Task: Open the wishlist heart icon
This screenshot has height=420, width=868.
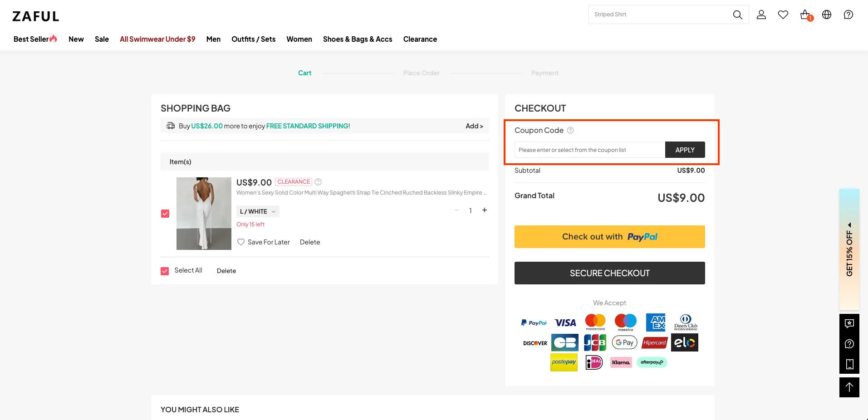Action: pos(783,15)
